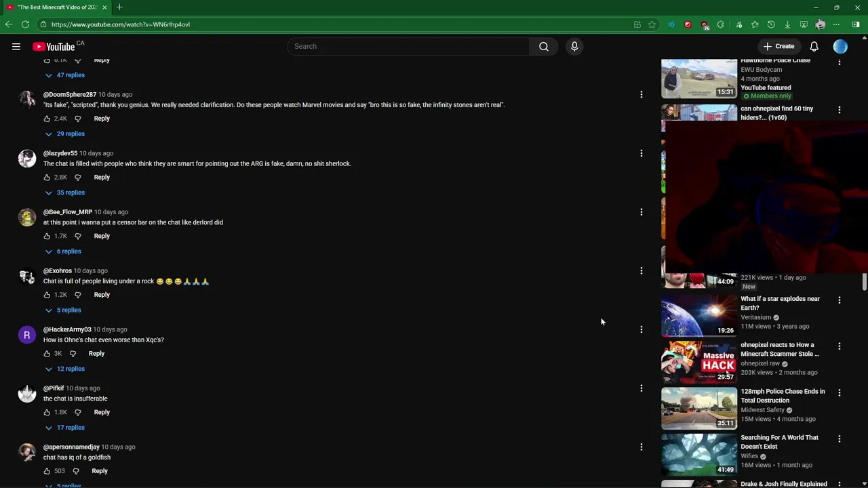This screenshot has width=868, height=488.
Task: Reply to lazydev55's comment
Action: (x=102, y=178)
